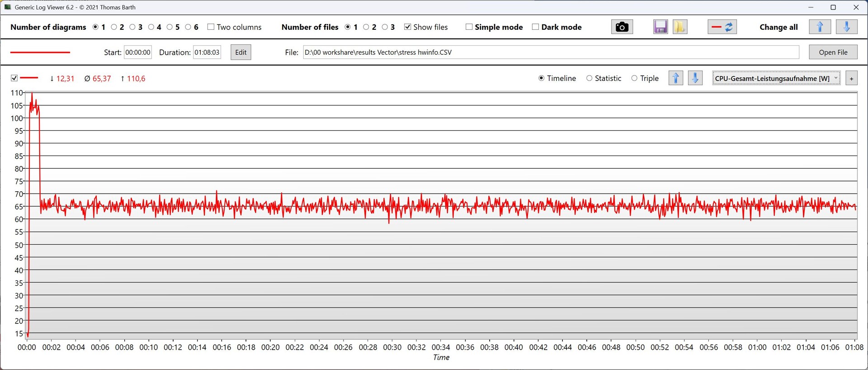The height and width of the screenshot is (370, 868).
Task: Take a screenshot with the camera icon
Action: 622,27
